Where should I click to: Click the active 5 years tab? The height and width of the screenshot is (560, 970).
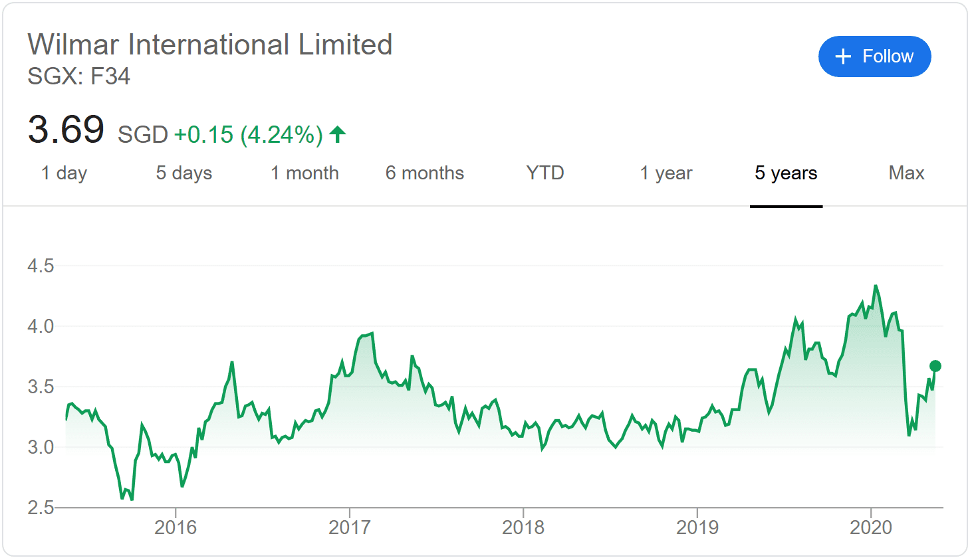click(x=786, y=173)
